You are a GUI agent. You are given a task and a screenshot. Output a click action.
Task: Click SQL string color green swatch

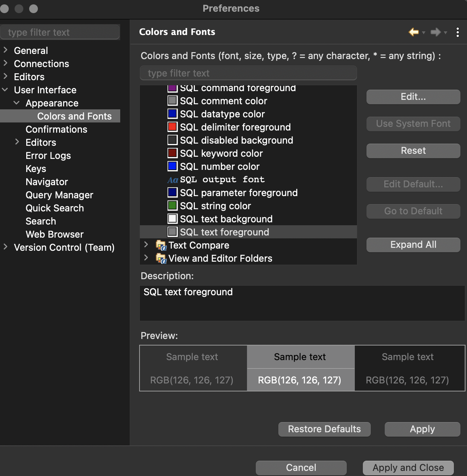172,206
